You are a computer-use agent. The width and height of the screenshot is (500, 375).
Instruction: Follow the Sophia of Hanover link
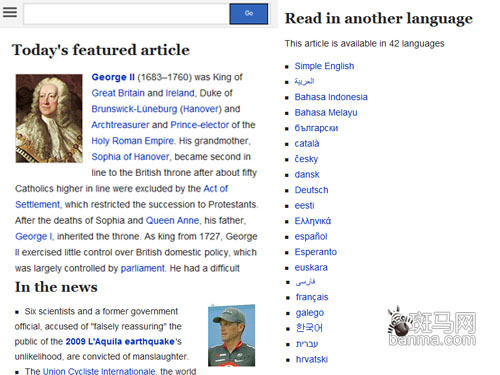(130, 157)
